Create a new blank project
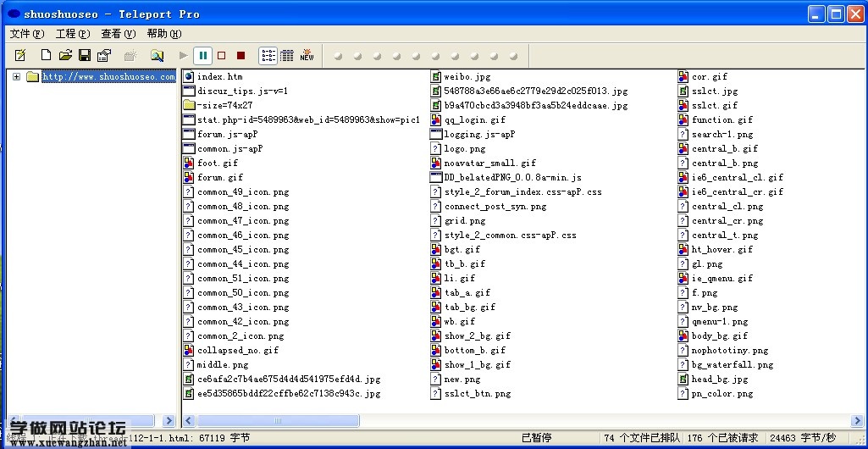Screen dimensions: 868x449 coord(47,56)
